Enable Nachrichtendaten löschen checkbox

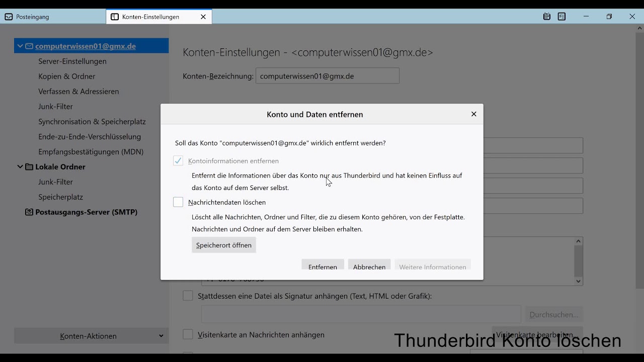[x=178, y=202]
